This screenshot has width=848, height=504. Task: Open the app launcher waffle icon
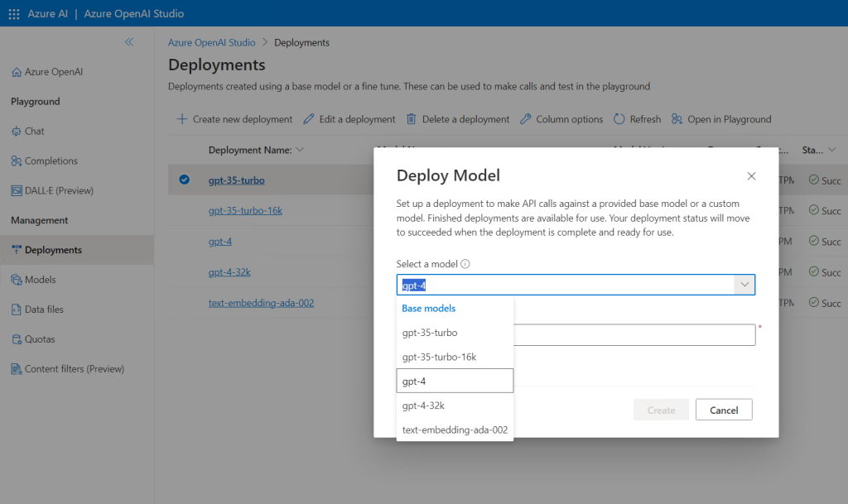tap(13, 13)
